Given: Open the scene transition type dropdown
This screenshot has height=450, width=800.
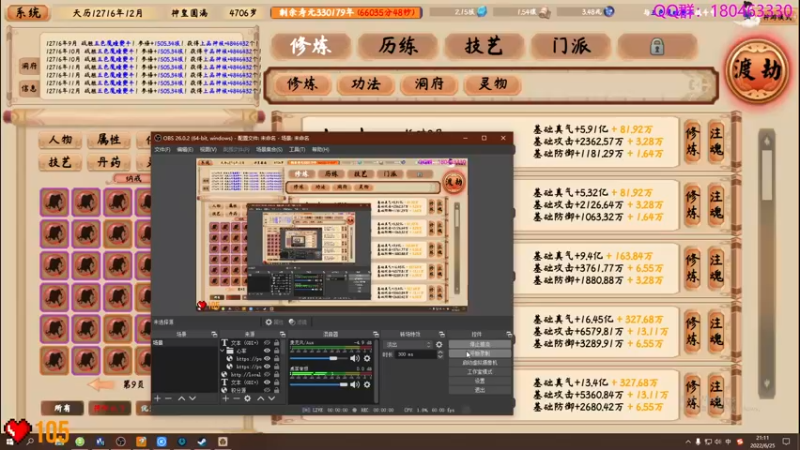Looking at the screenshot, I should (409, 344).
